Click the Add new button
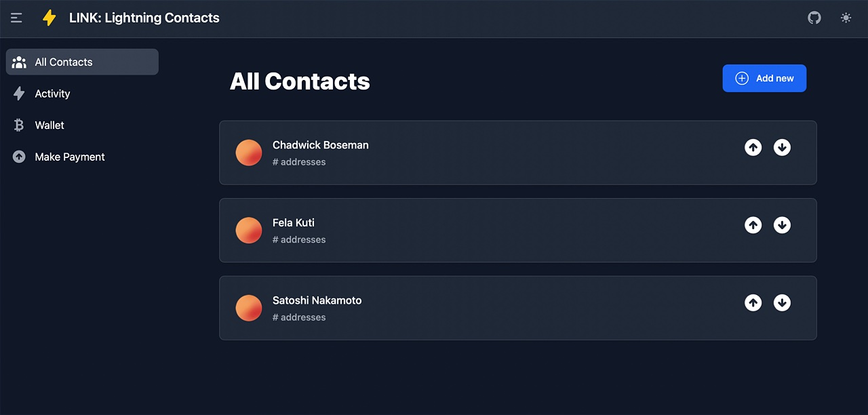 [x=764, y=78]
